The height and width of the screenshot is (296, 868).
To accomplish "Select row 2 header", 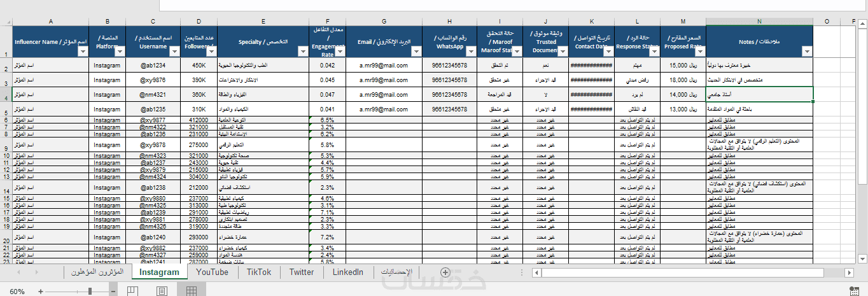I will coord(6,65).
